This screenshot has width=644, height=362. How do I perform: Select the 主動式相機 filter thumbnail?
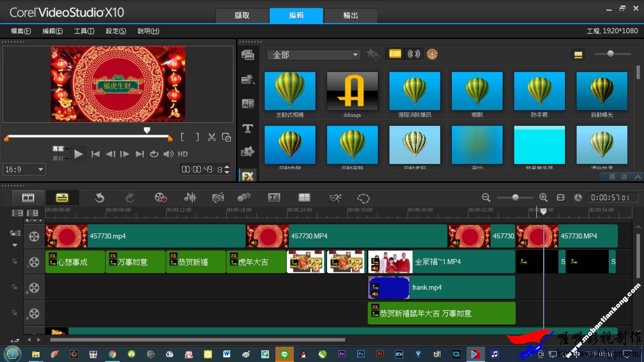[290, 91]
